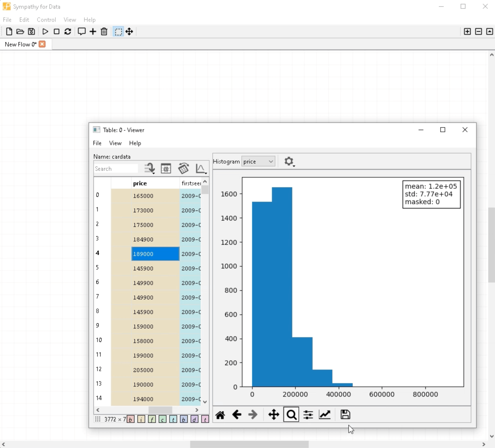Edit axis parameters with line chart icon

click(x=325, y=415)
